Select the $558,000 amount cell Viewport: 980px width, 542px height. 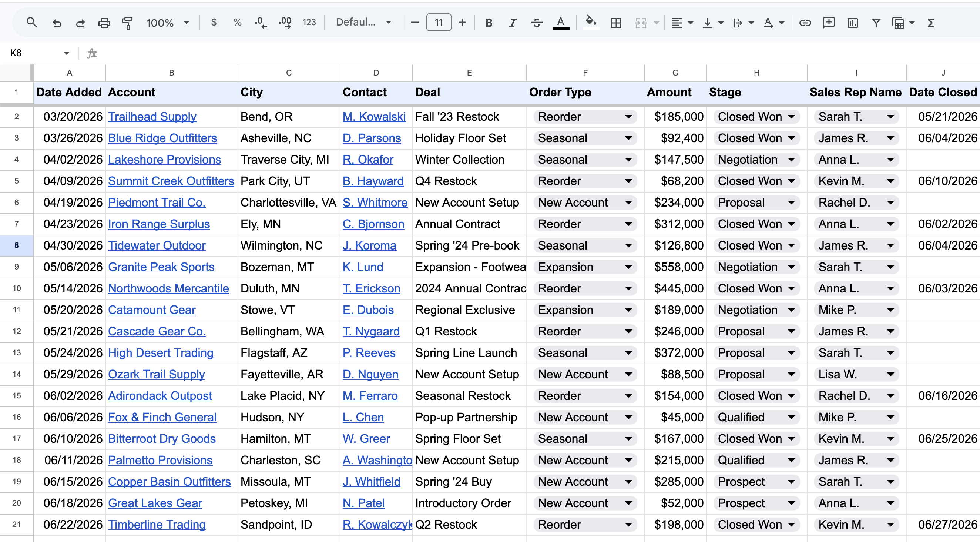[675, 267]
